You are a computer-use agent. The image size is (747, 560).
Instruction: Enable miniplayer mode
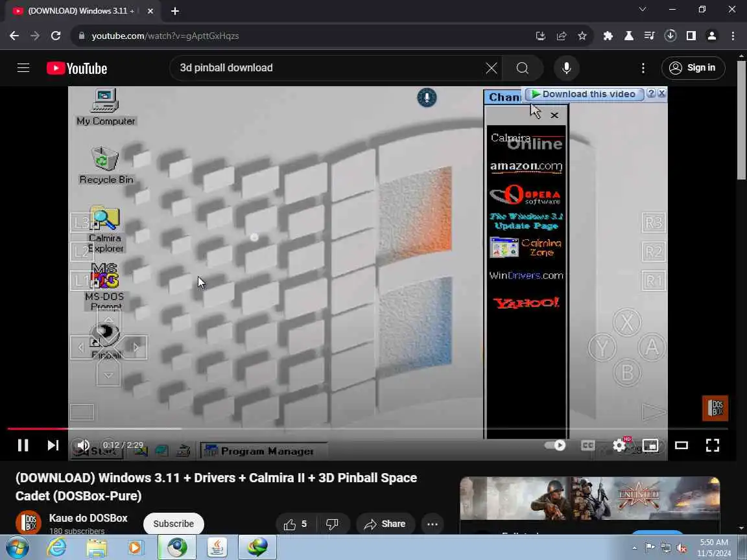650,445
